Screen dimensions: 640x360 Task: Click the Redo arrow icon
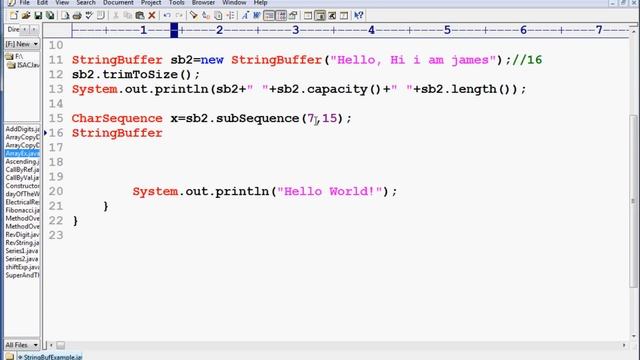pyautogui.click(x=179, y=16)
